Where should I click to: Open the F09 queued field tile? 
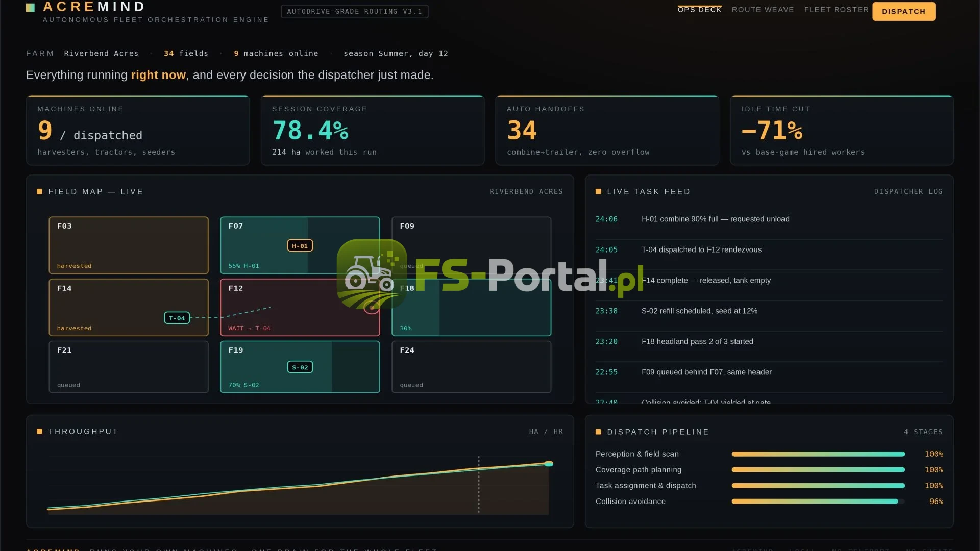471,245
